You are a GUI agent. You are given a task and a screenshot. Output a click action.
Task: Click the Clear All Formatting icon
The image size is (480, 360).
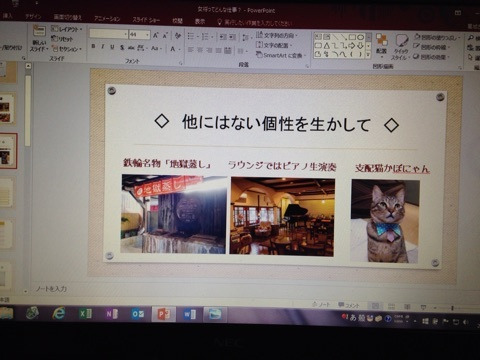coord(178,36)
